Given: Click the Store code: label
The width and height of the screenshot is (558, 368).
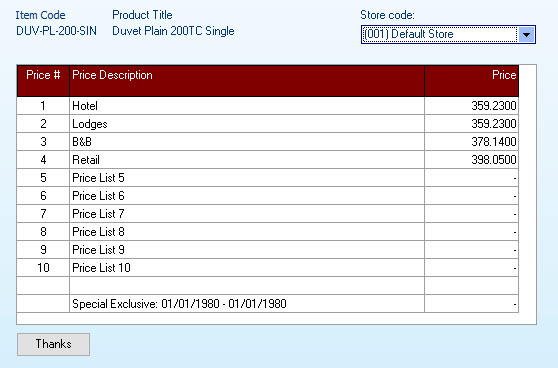Looking at the screenshot, I should (387, 15).
